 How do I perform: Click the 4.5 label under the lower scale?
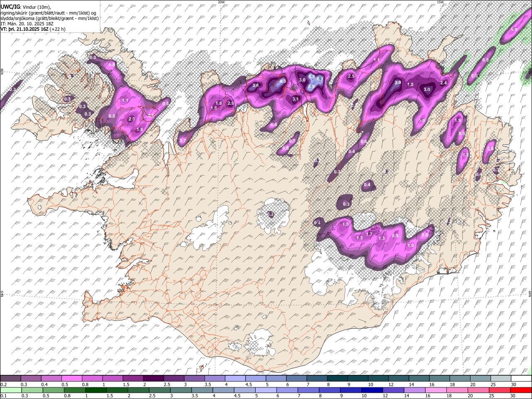pyautogui.click(x=238, y=396)
